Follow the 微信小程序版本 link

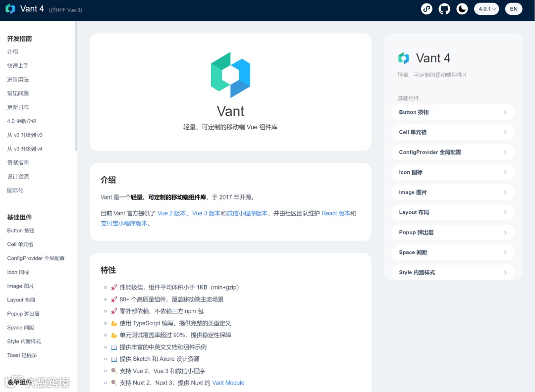(247, 213)
